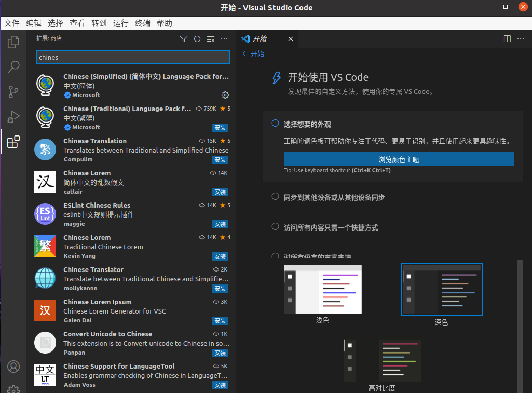Open the 查看 menu
The image size is (532, 393).
click(x=77, y=23)
